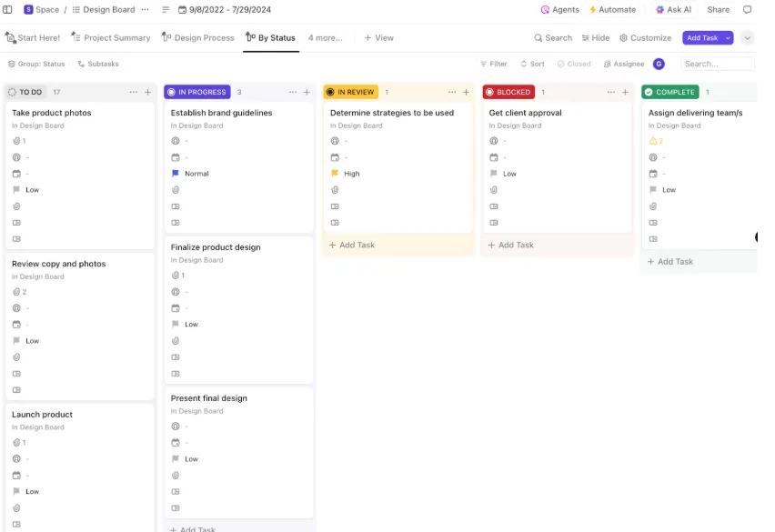Open the Project Summary tab
The width and height of the screenshot is (775, 532).
point(111,38)
